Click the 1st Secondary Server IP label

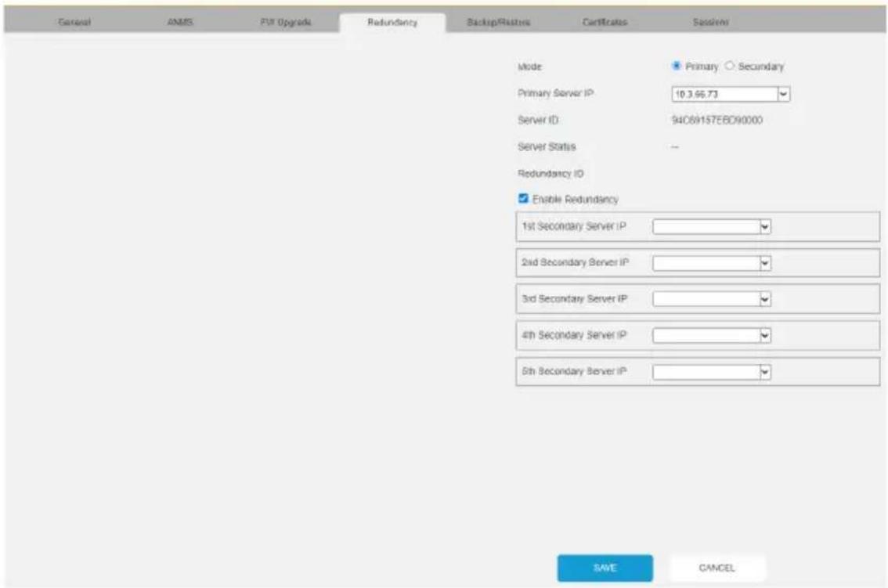[574, 226]
